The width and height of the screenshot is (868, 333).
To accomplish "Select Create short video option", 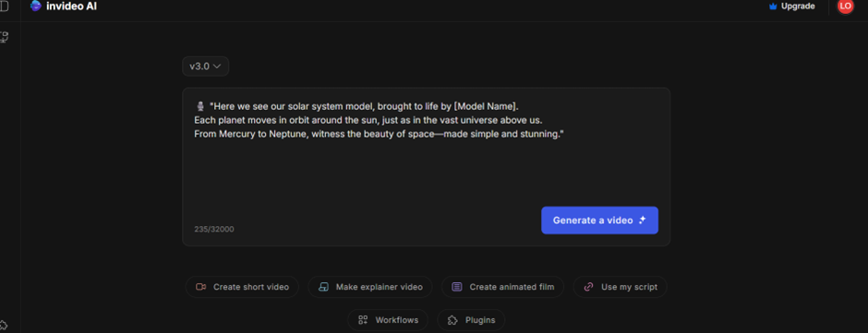I will pyautogui.click(x=242, y=287).
